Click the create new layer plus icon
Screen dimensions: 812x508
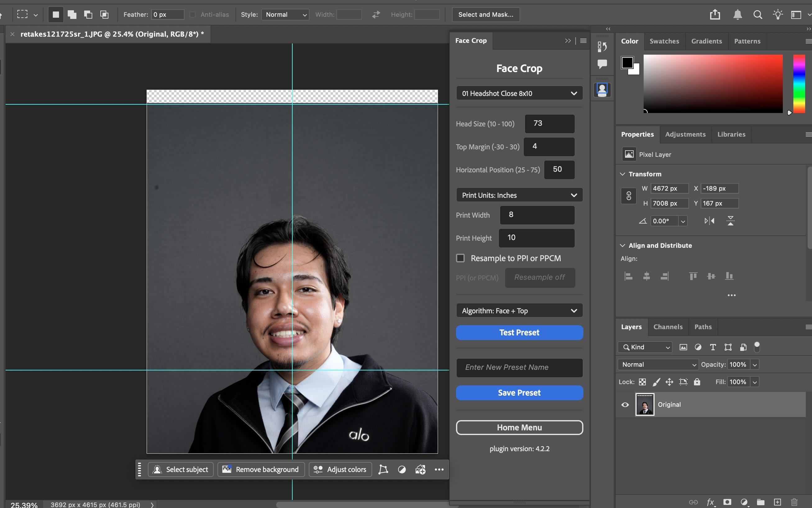click(778, 502)
